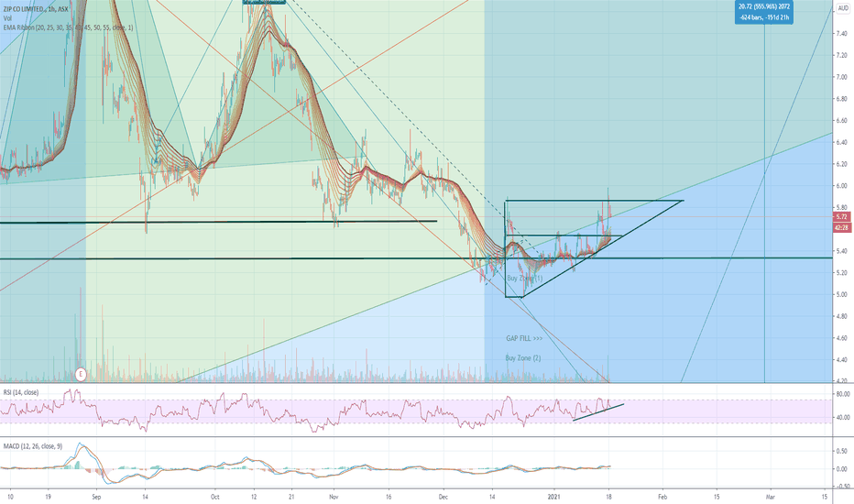Click the Nov date axis label
The width and height of the screenshot is (854, 504).
coord(334,497)
